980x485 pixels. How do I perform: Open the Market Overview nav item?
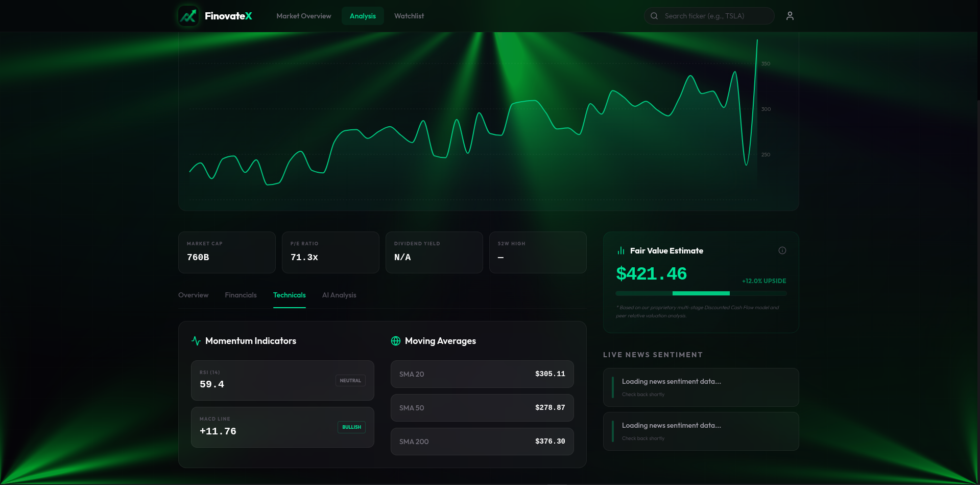(x=303, y=16)
